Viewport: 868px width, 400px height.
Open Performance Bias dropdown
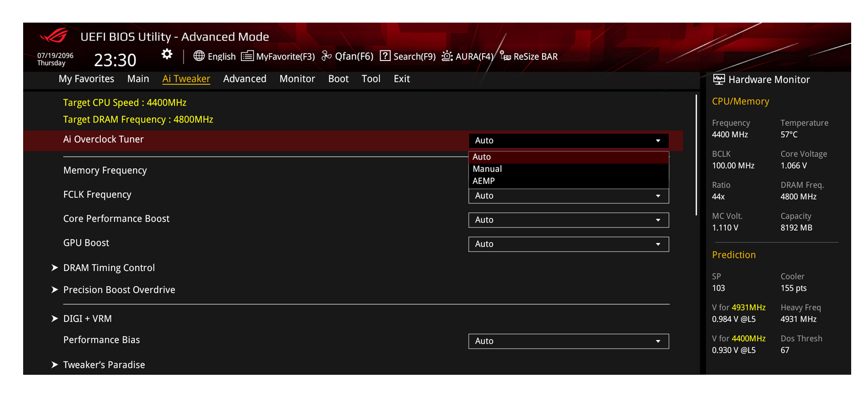click(568, 341)
